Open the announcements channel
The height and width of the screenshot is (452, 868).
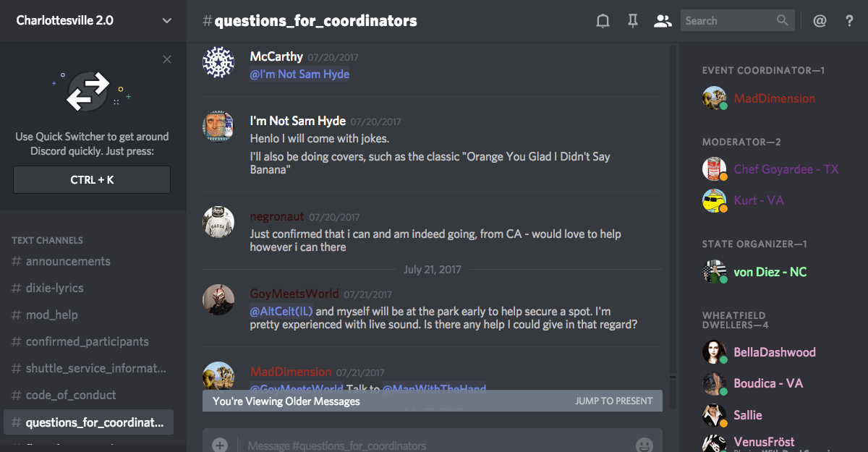coord(68,261)
